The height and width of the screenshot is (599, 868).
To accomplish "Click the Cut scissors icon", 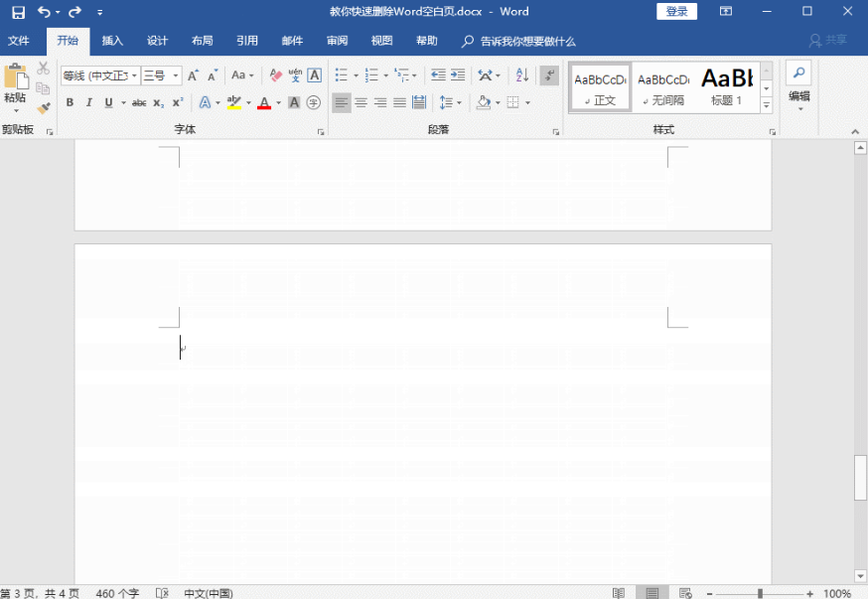I will coord(43,69).
